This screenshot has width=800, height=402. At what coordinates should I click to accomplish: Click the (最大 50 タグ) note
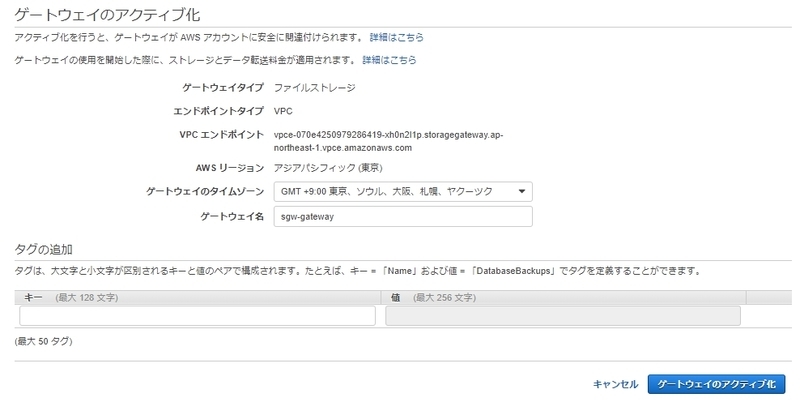pos(43,341)
